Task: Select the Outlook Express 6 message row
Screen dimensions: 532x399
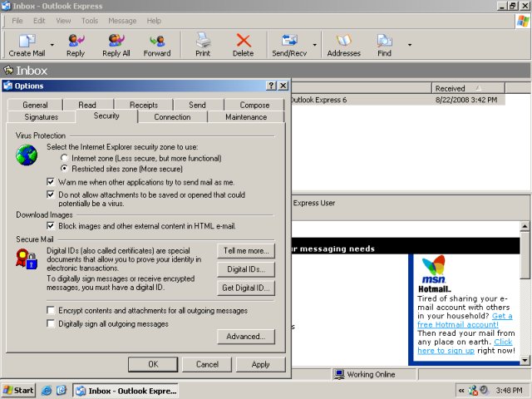Action: 397,100
